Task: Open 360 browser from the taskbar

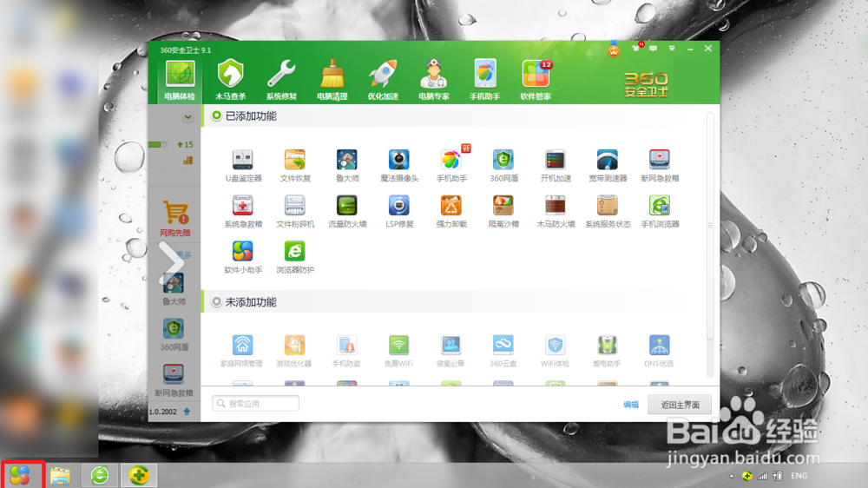Action: (100, 475)
